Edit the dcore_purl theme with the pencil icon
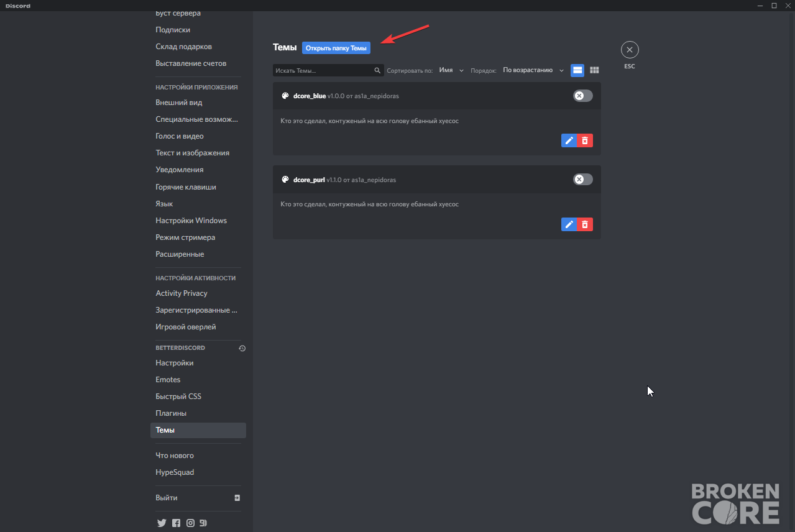795x532 pixels. 569,224
